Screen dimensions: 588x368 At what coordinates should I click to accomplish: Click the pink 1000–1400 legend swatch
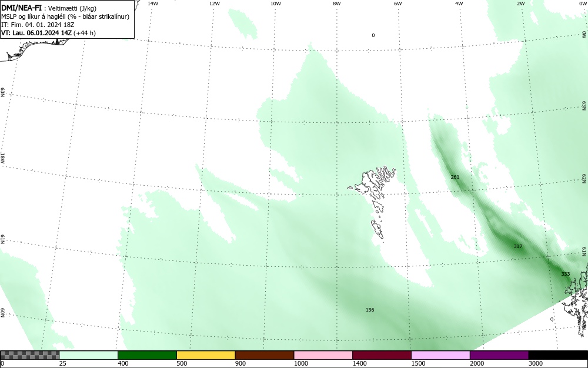click(x=323, y=355)
